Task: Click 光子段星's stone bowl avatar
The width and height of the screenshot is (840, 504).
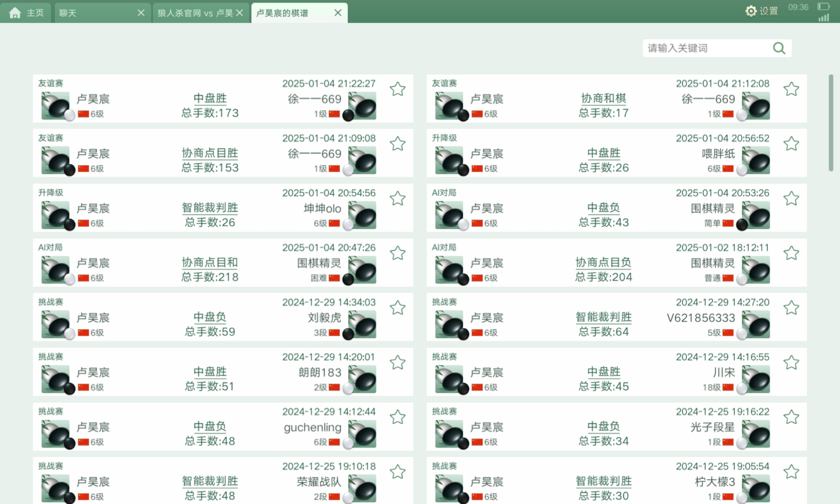Action: pos(756,434)
